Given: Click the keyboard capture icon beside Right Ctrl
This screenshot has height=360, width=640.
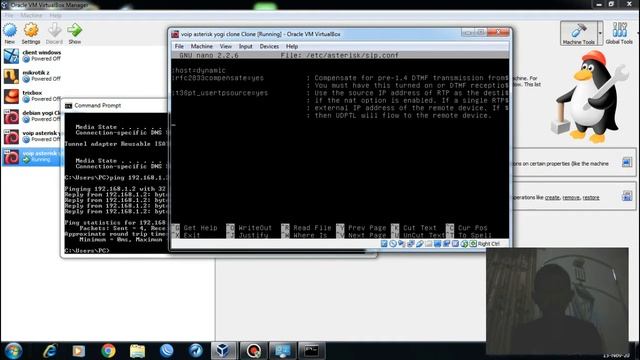Looking at the screenshot, I should [x=473, y=244].
